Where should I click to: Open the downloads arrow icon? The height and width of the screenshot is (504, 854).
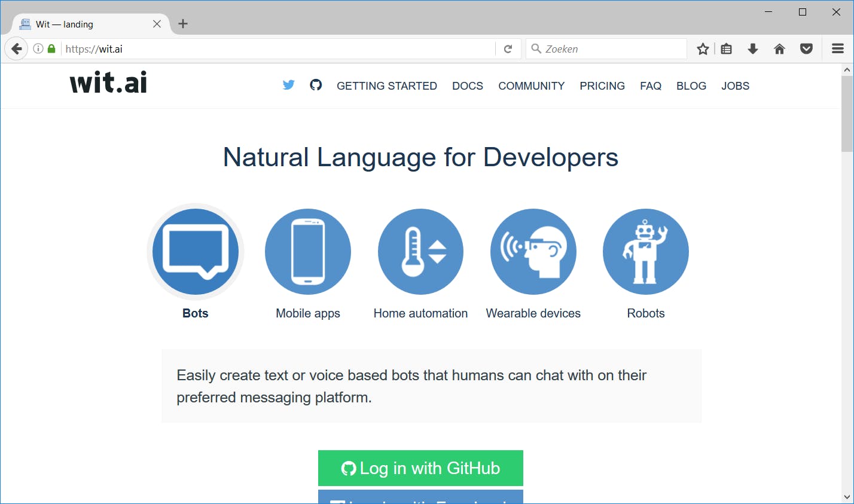coord(753,49)
